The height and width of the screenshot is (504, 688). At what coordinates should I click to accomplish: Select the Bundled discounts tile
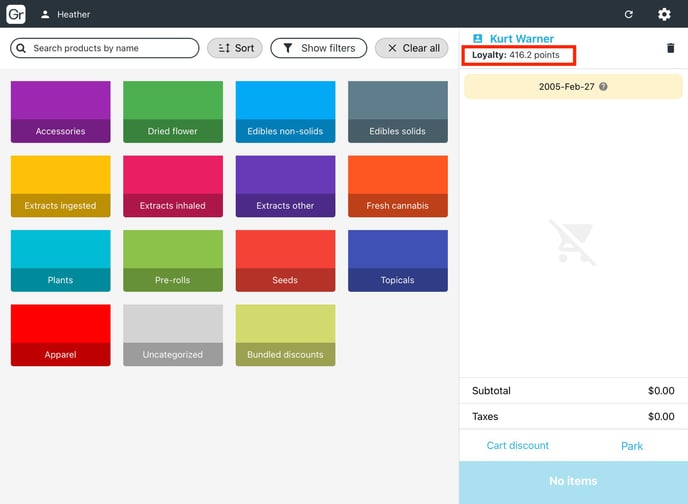point(285,335)
